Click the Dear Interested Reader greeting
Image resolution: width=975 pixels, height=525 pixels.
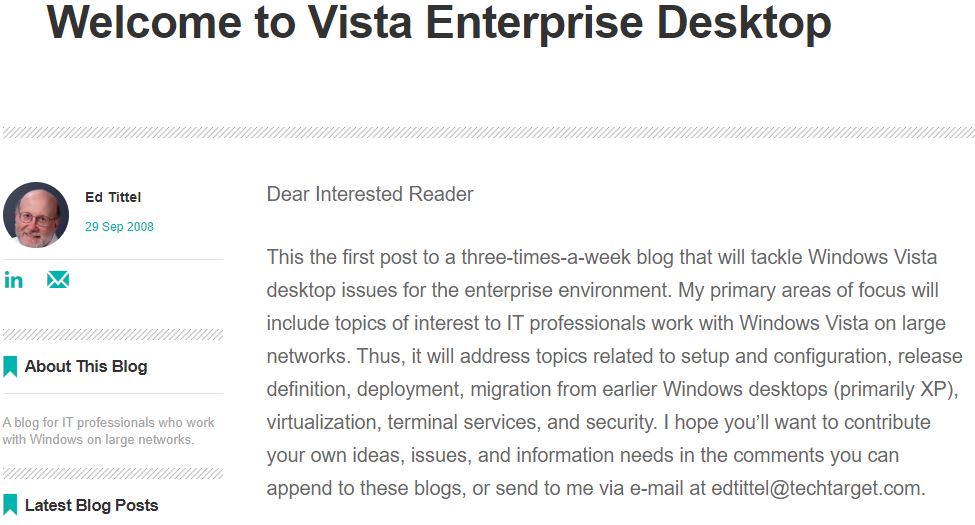pos(370,194)
